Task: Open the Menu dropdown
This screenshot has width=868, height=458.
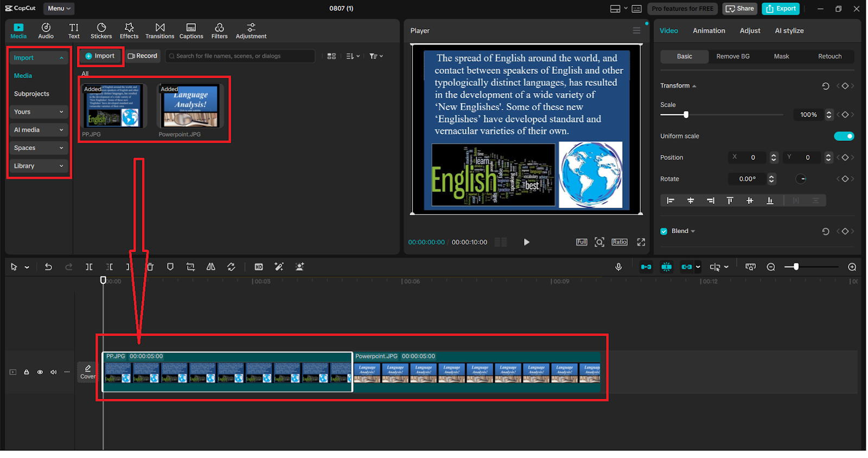Action: [59, 9]
